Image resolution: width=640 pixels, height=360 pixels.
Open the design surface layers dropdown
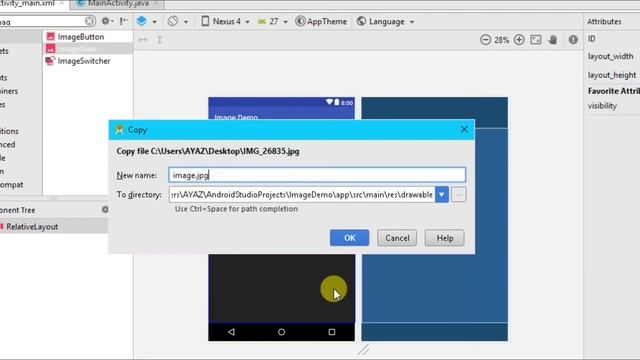coord(147,21)
